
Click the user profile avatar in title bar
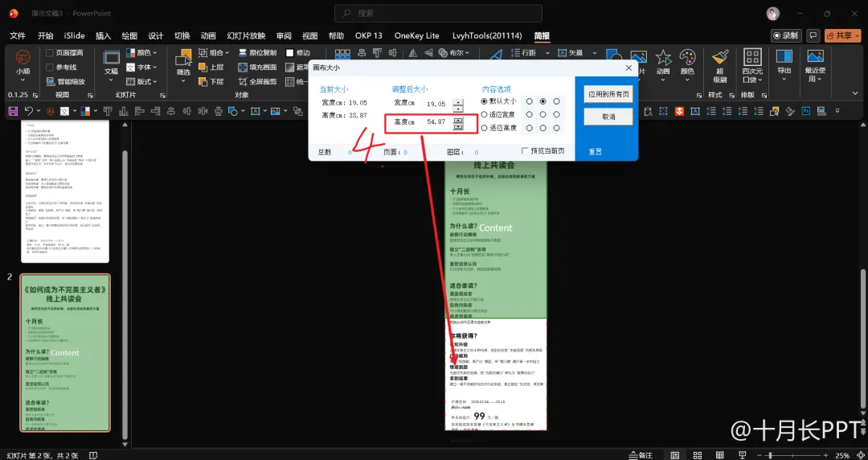[x=773, y=14]
